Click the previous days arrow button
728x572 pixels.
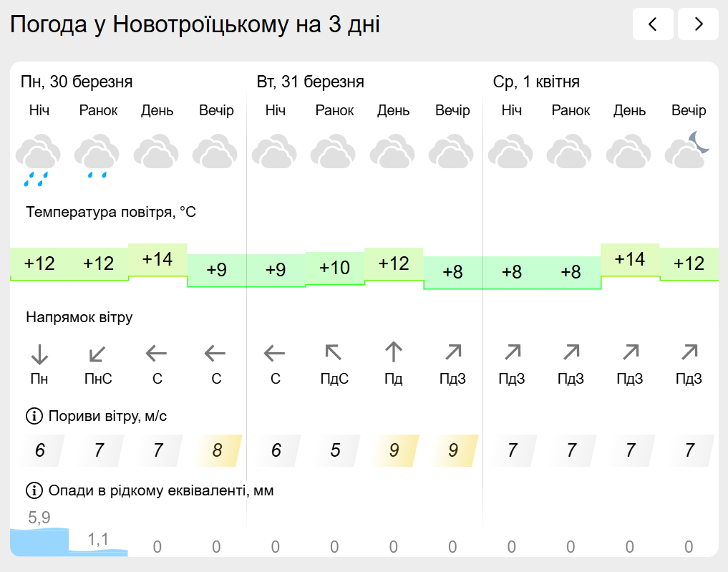point(652,24)
